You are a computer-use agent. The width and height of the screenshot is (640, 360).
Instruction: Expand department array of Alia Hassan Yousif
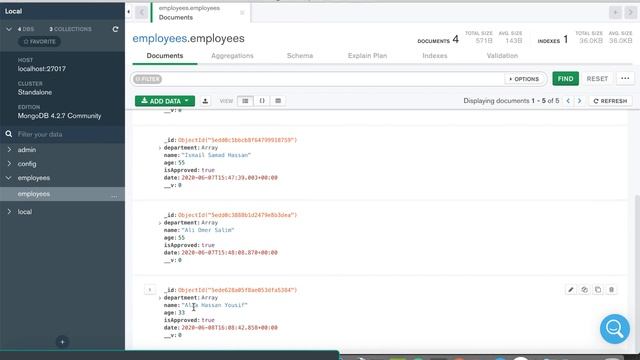tap(160, 298)
